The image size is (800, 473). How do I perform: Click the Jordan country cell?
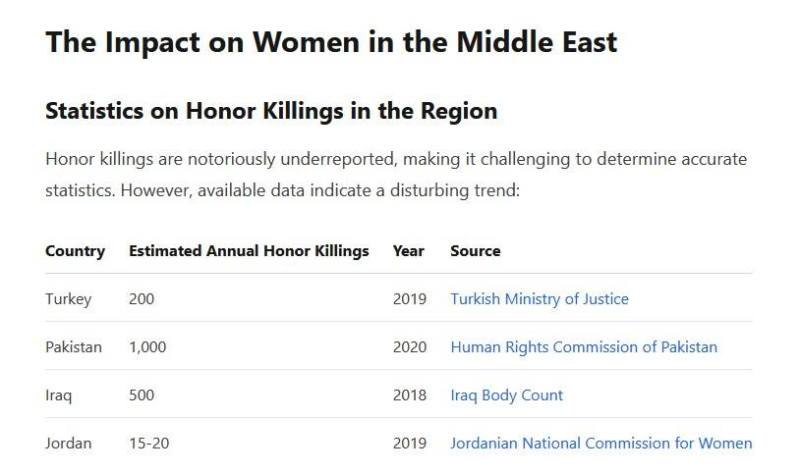pyautogui.click(x=68, y=443)
